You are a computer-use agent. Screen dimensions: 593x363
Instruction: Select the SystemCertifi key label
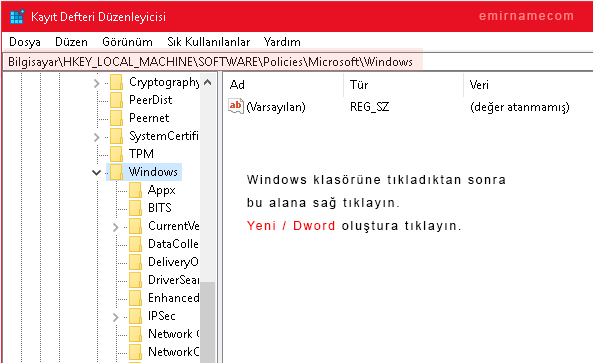pos(164,136)
